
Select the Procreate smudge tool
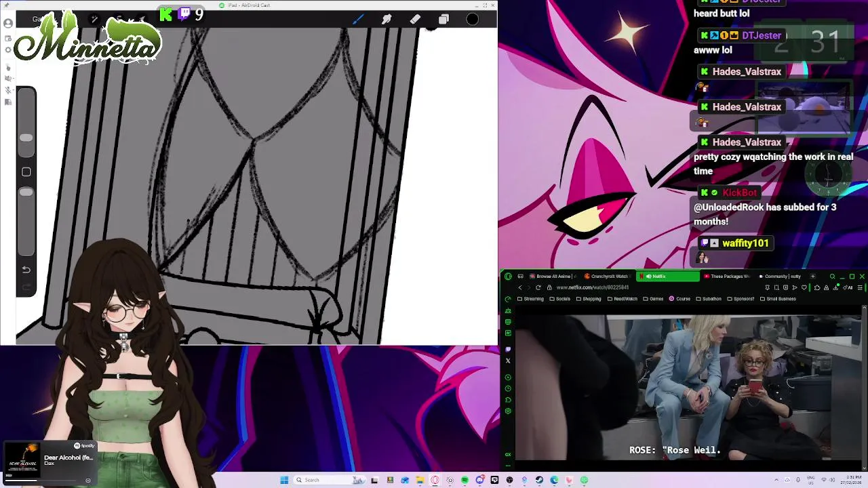click(387, 19)
